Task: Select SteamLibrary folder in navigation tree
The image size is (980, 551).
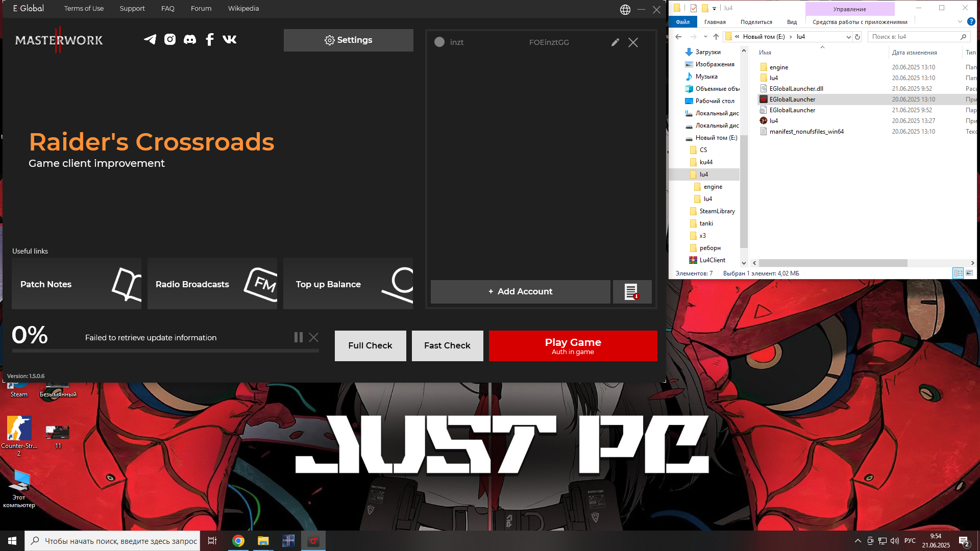Action: 717,211
